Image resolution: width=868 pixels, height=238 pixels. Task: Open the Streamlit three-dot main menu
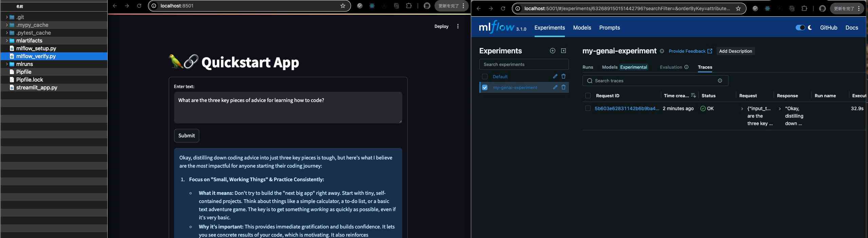click(x=458, y=27)
